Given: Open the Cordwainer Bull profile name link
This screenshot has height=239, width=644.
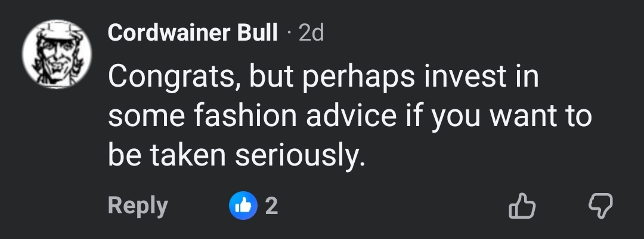Looking at the screenshot, I should pos(193,33).
